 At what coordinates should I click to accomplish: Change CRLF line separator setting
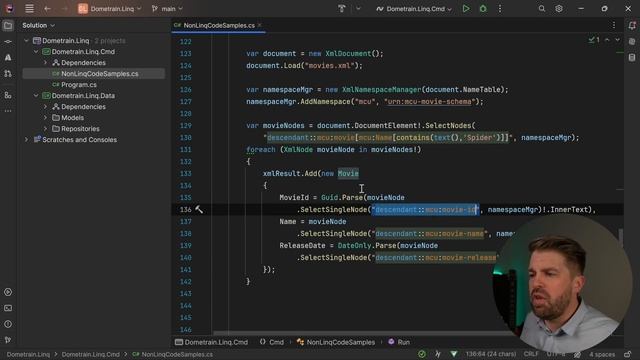click(531, 354)
